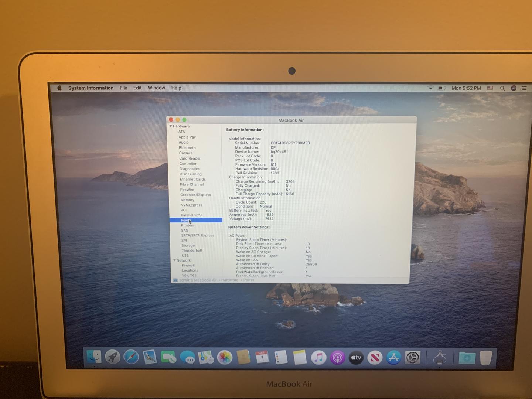Select Fibre Channel in the sidebar
The height and width of the screenshot is (399, 532).
point(192,184)
